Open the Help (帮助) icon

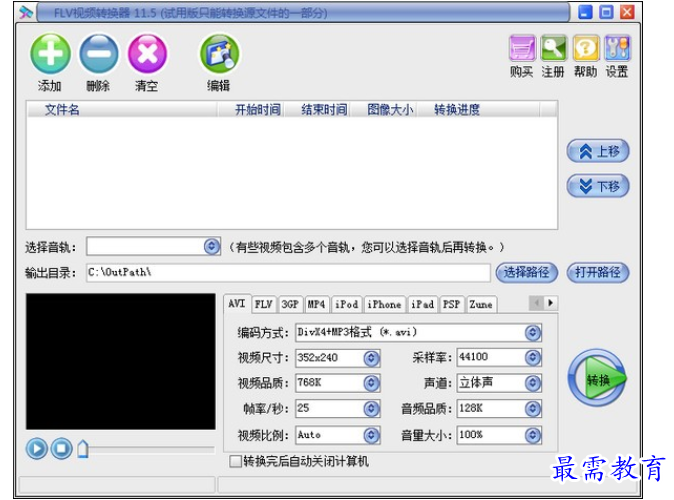pos(585,48)
